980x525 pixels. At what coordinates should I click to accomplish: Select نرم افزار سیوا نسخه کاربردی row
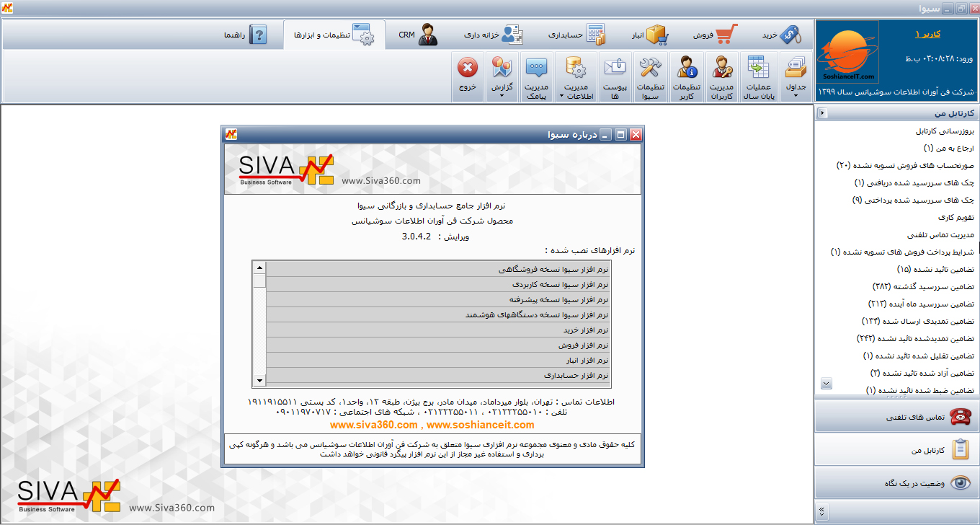coord(438,284)
